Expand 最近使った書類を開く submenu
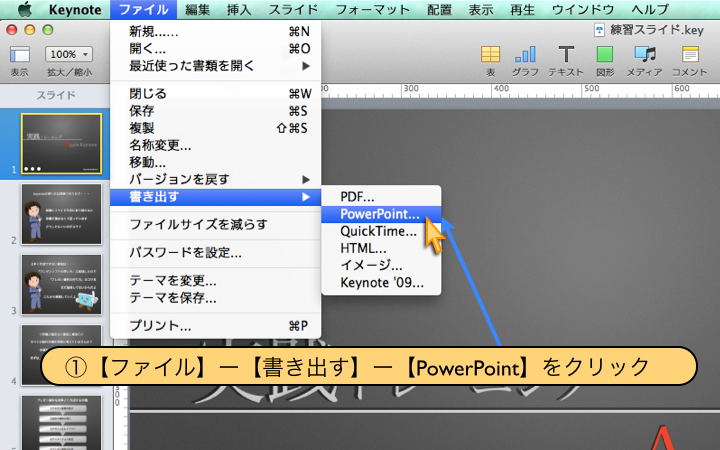This screenshot has width=720, height=450. coord(215,66)
